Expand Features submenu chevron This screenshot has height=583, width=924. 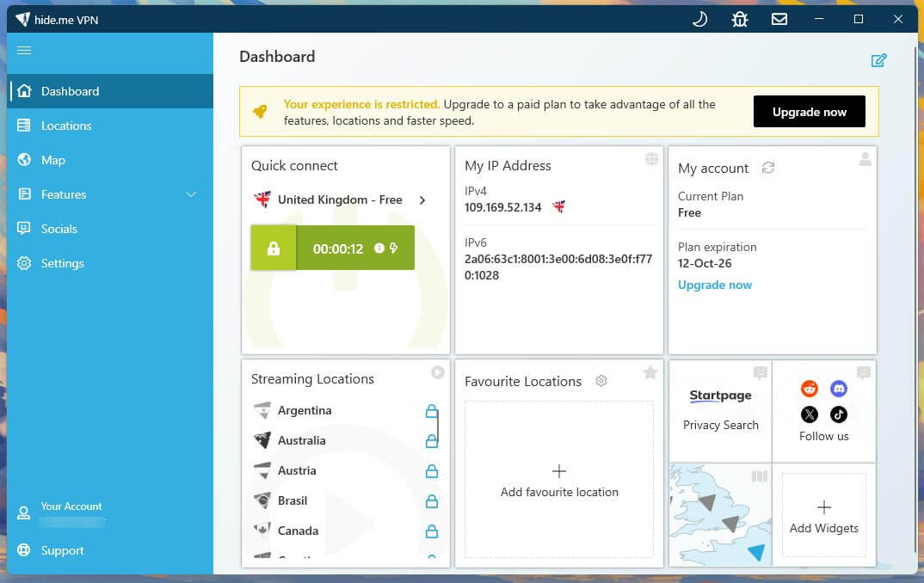click(191, 194)
